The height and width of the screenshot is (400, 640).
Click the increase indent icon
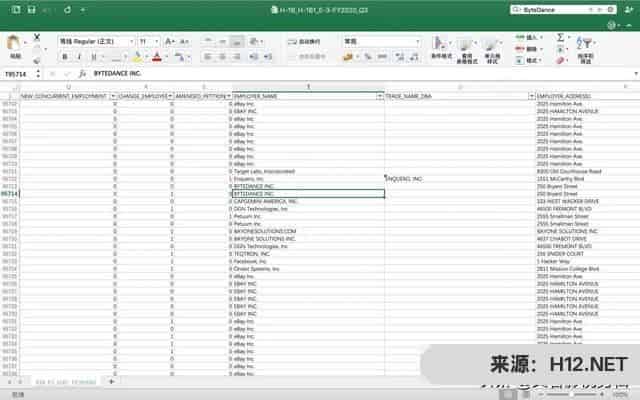point(268,57)
